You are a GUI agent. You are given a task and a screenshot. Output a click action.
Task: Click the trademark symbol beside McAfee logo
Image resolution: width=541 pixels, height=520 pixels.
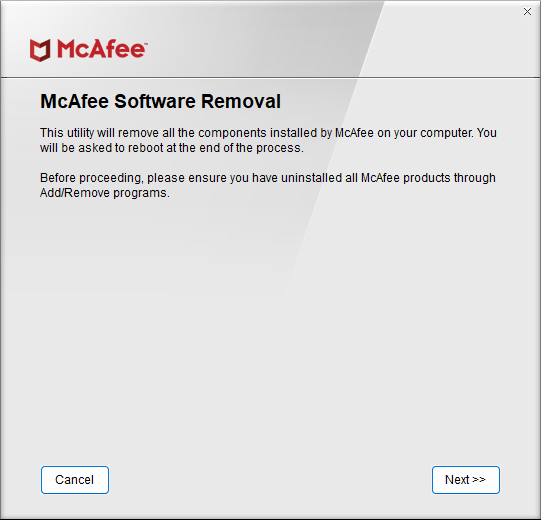click(x=146, y=43)
